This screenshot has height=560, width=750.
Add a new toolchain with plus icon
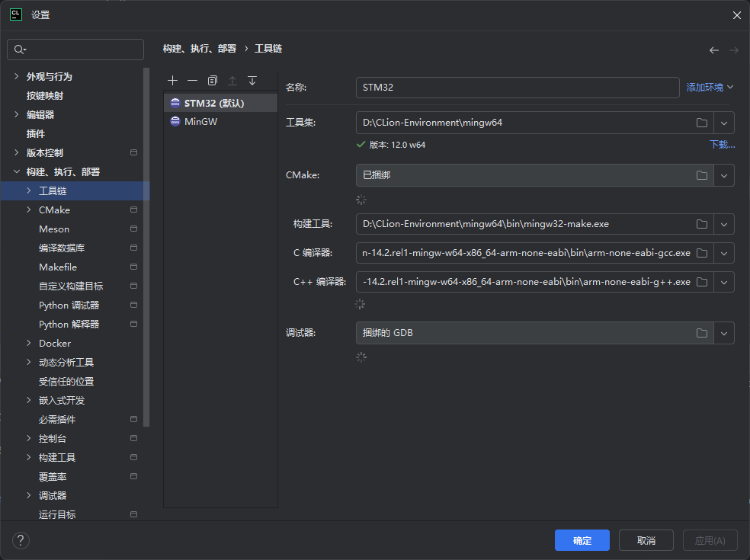(x=173, y=80)
